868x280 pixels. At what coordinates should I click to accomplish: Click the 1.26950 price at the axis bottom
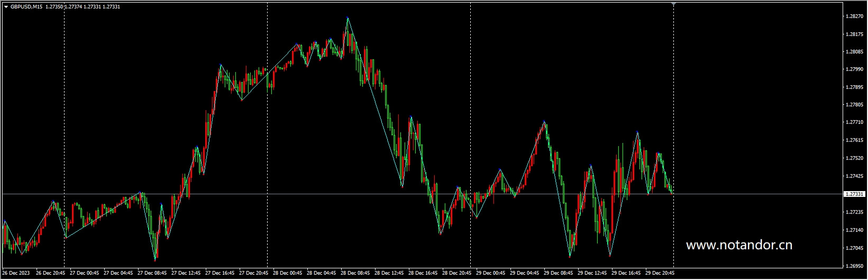coord(855,266)
